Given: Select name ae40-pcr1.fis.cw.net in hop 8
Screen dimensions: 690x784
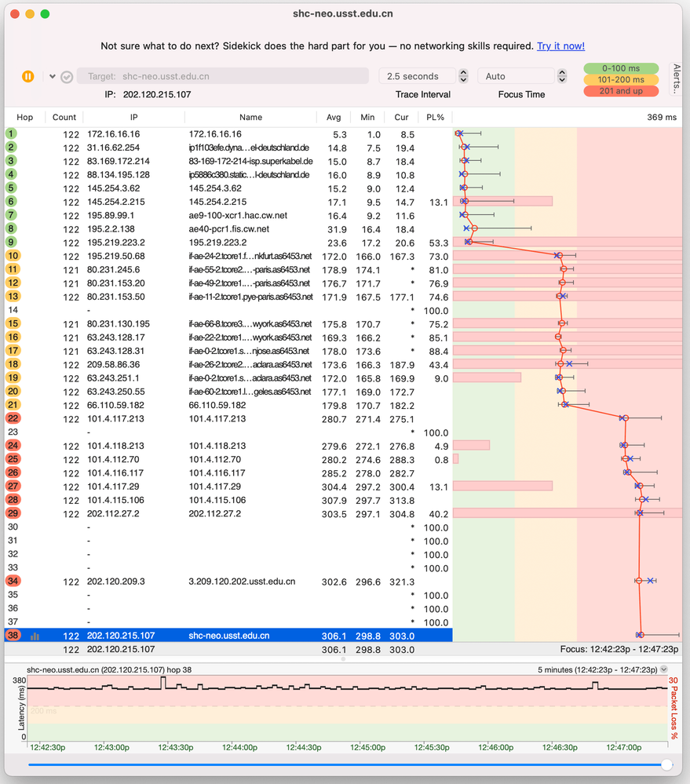Looking at the screenshot, I should pos(229,229).
